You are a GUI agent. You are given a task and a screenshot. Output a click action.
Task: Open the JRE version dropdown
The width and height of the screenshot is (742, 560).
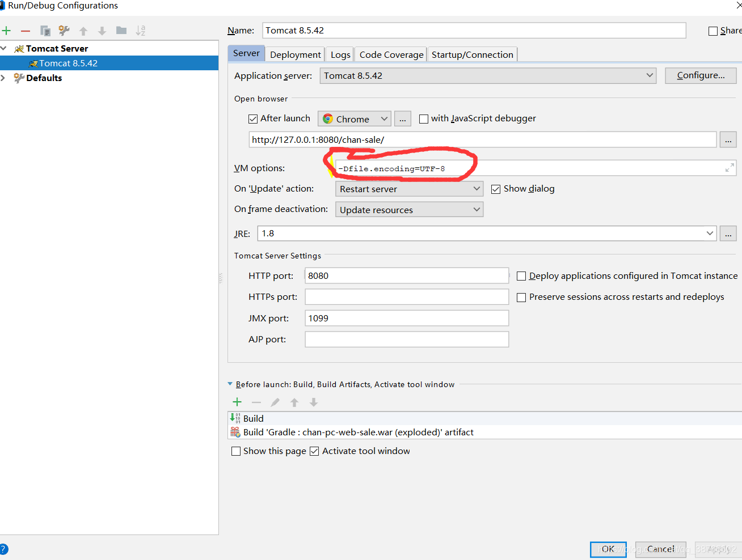(x=710, y=234)
